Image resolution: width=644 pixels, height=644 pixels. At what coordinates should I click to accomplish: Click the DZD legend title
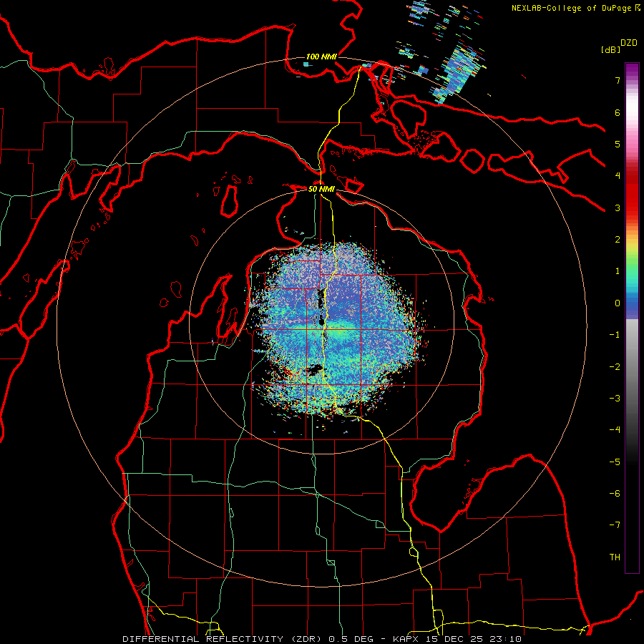click(x=628, y=43)
